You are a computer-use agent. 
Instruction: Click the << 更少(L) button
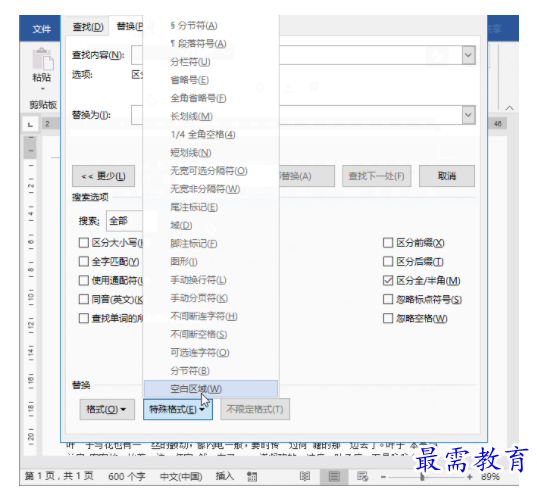(103, 176)
